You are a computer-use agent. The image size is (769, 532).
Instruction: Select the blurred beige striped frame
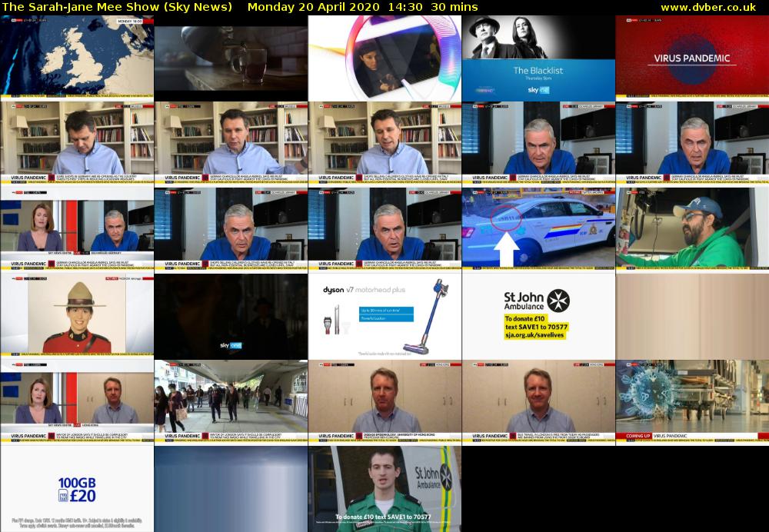(x=692, y=316)
